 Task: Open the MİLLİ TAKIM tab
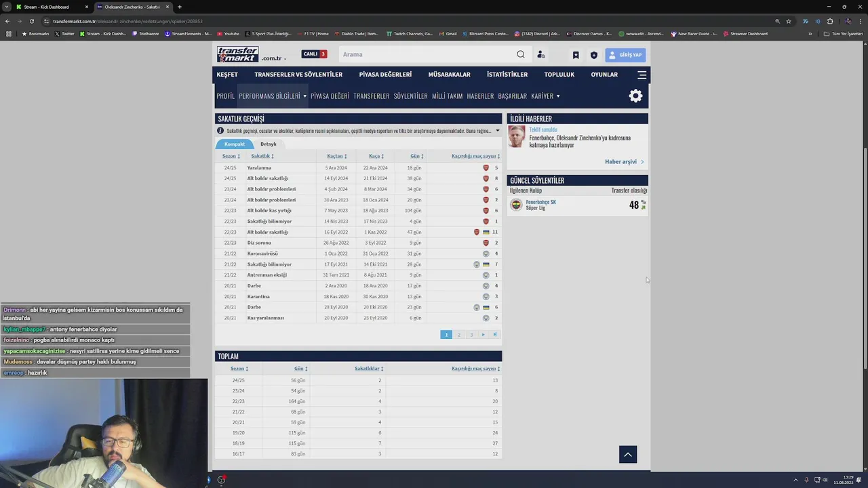[x=447, y=96]
